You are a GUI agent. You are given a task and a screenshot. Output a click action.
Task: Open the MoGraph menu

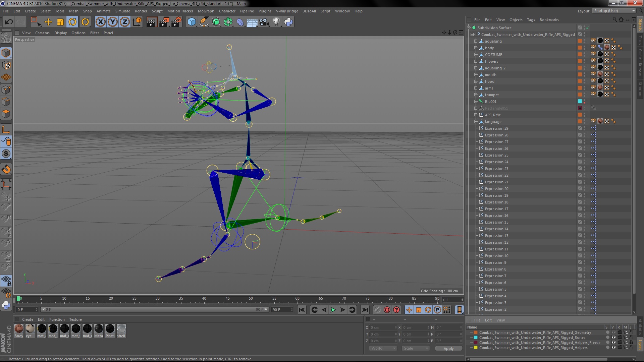[x=206, y=11]
